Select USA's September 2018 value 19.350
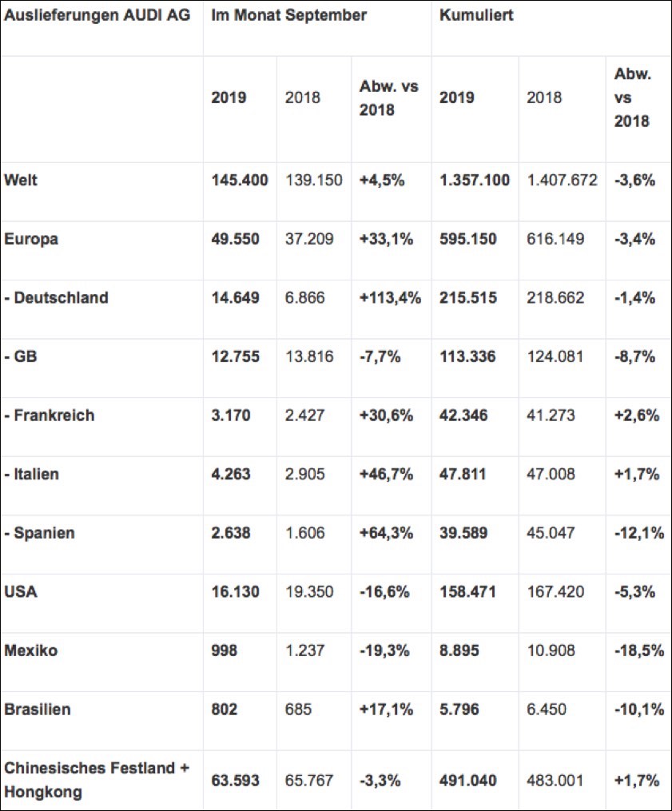The width and height of the screenshot is (672, 811). (314, 592)
